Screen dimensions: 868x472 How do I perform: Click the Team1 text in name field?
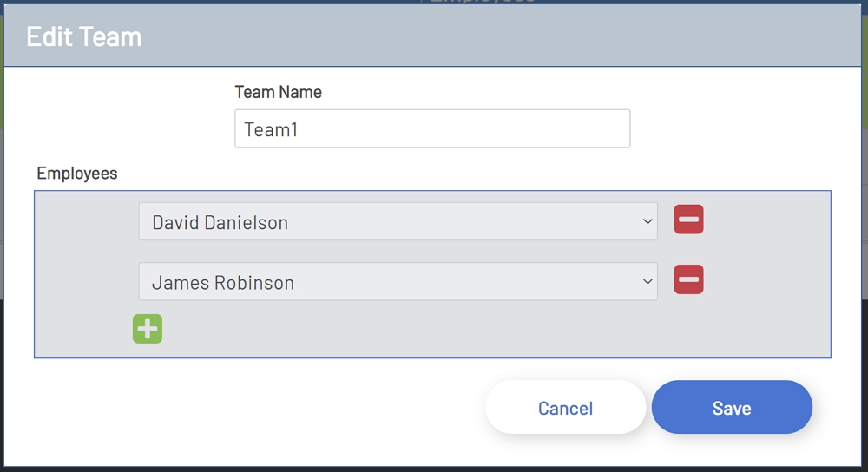(271, 130)
